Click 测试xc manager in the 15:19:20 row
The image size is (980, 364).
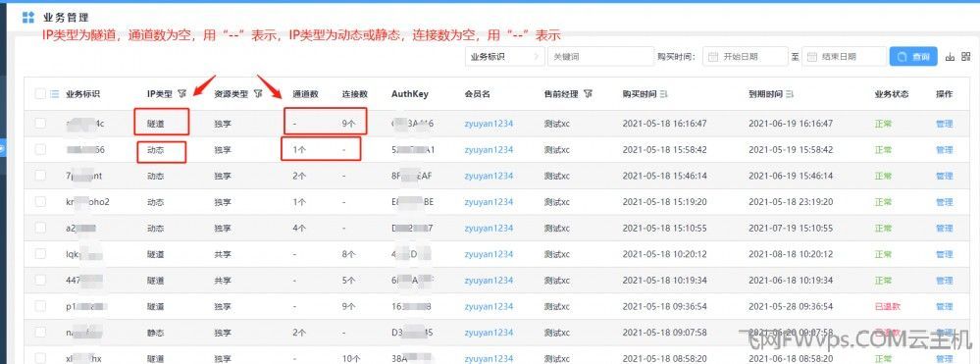[557, 203]
